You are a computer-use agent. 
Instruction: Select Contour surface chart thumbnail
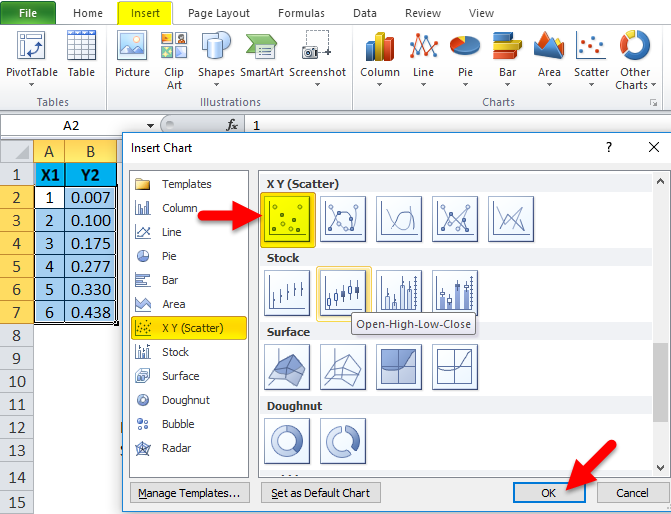399,367
